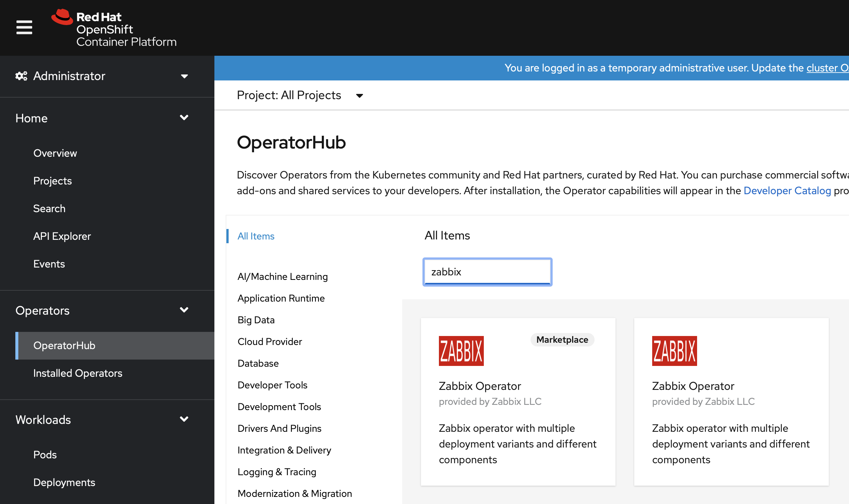Toggle the hamburger navigation menu
849x504 pixels.
[24, 27]
